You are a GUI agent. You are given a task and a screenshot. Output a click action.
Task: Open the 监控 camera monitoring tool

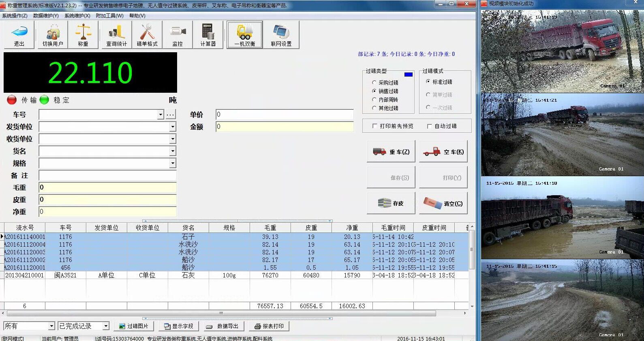(178, 35)
